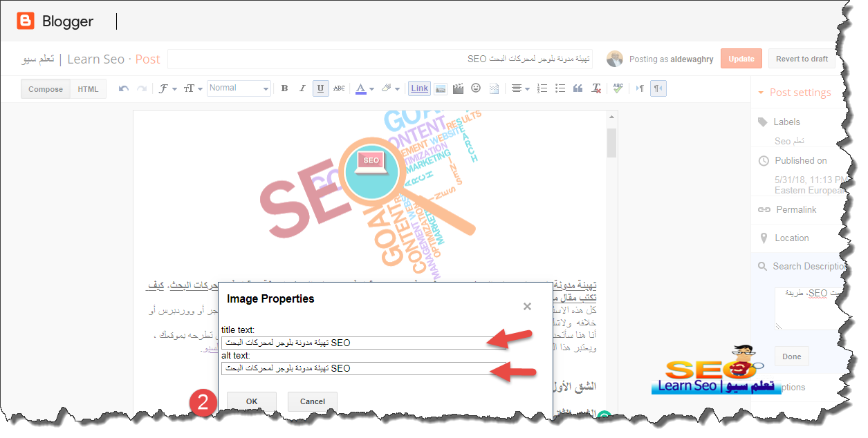Click the post title input field
This screenshot has height=438, width=868.
[380, 59]
